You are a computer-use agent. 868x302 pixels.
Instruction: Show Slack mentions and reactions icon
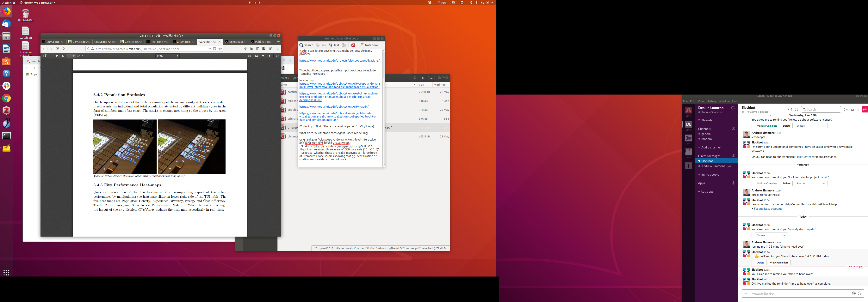pos(846,109)
